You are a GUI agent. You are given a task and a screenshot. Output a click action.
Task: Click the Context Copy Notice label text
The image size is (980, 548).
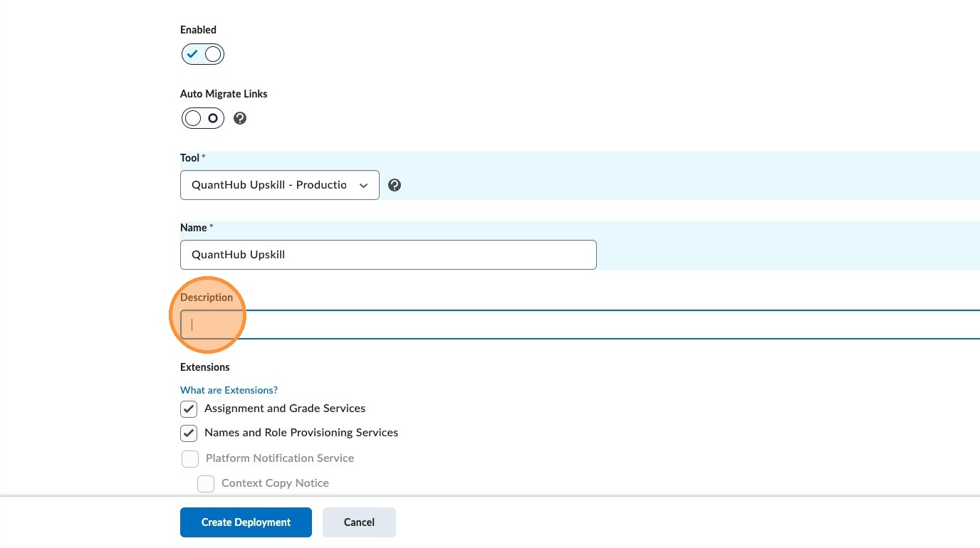[x=275, y=483]
